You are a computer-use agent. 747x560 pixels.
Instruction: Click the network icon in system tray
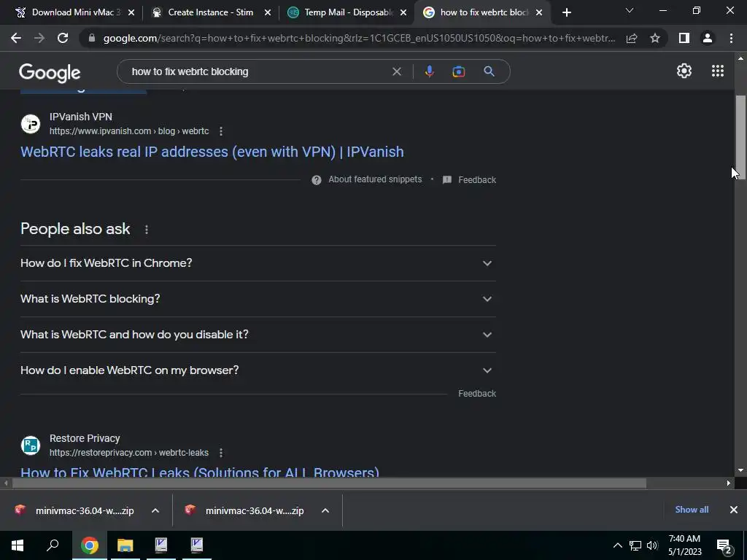tap(635, 545)
